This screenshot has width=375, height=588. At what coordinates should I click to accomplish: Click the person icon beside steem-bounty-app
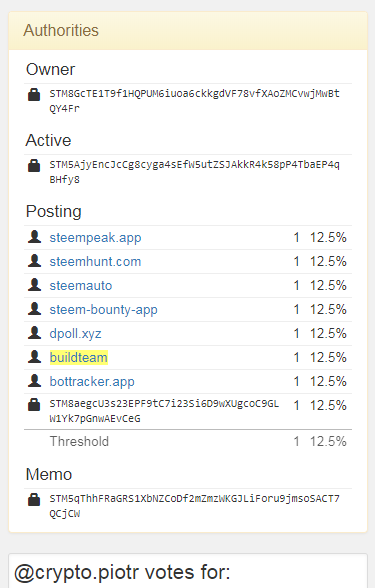click(x=34, y=309)
